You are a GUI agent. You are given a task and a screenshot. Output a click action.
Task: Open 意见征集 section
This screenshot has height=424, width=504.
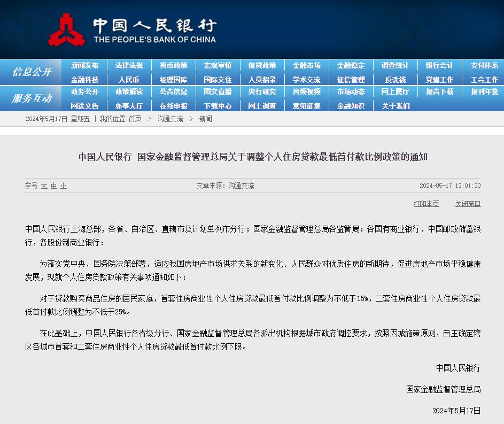(306, 106)
